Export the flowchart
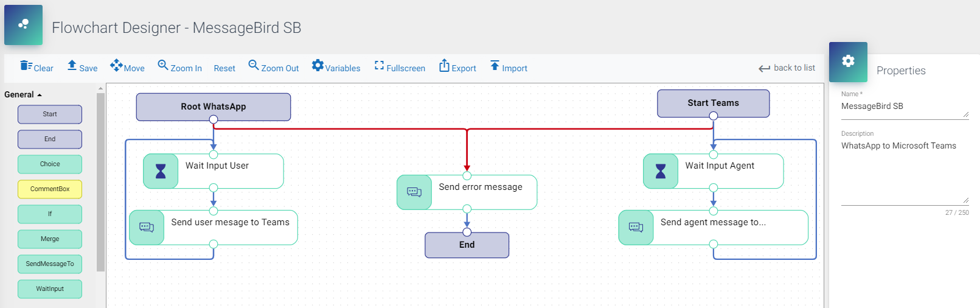980x308 pixels. click(x=444, y=66)
